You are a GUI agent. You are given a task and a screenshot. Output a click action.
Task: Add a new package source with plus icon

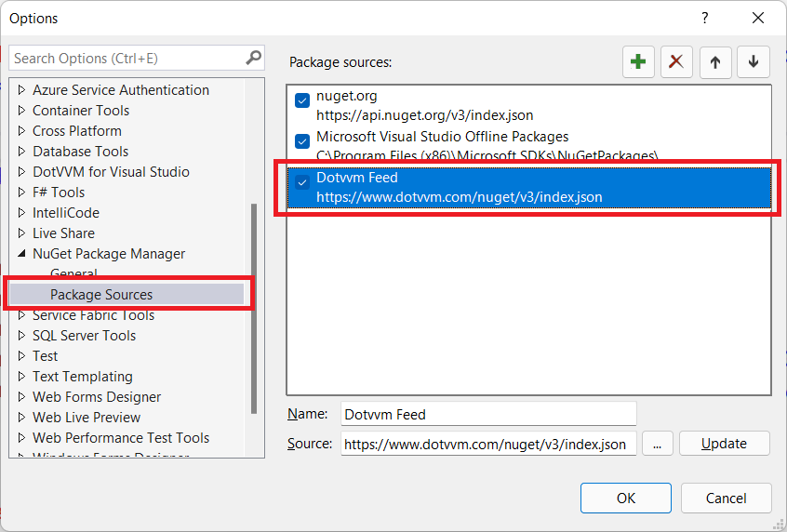click(x=638, y=62)
